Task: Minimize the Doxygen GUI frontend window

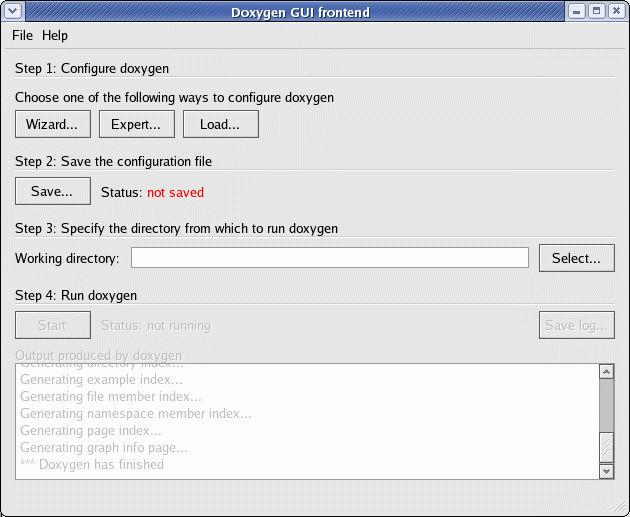Action: pos(577,11)
